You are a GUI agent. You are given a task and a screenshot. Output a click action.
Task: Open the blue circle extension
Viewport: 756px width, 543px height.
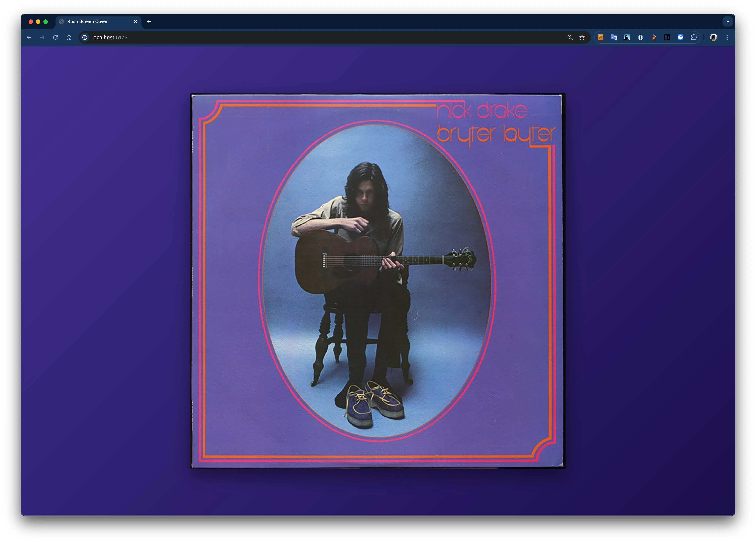point(680,37)
